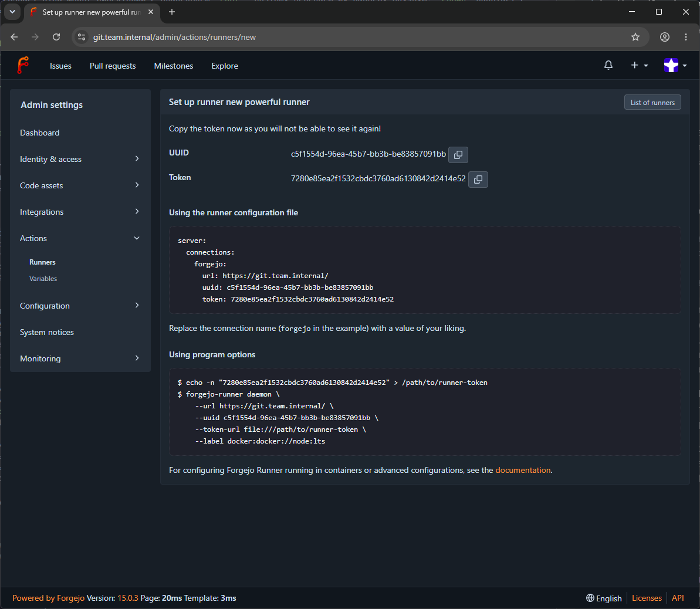Open System notices in the sidebar

[x=47, y=332]
